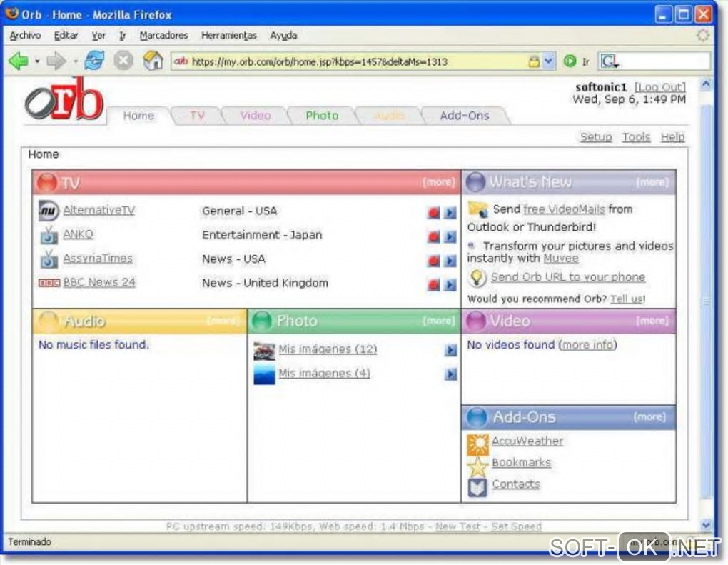
Task: Click the Log Out link
Action: (x=659, y=87)
